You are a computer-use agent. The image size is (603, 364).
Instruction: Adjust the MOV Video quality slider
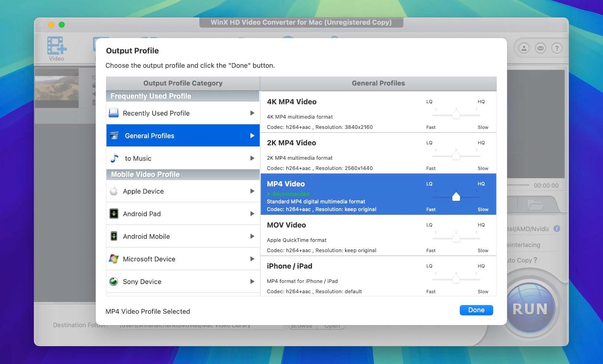456,238
